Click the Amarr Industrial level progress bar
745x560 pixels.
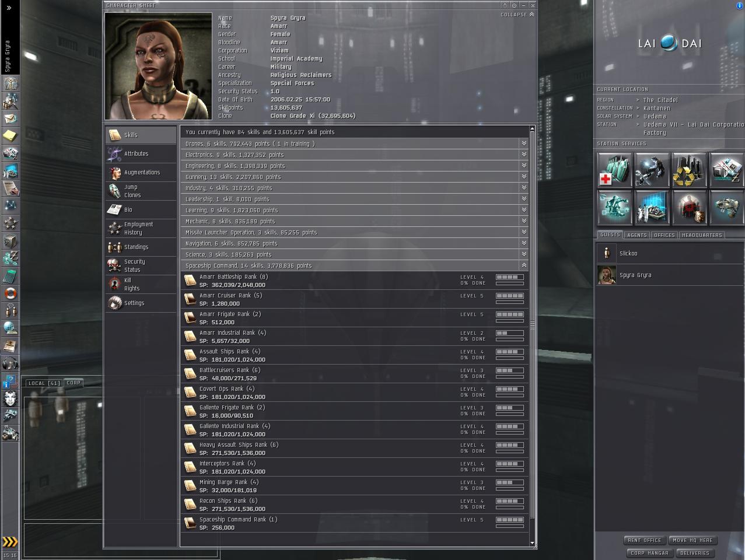509,333
